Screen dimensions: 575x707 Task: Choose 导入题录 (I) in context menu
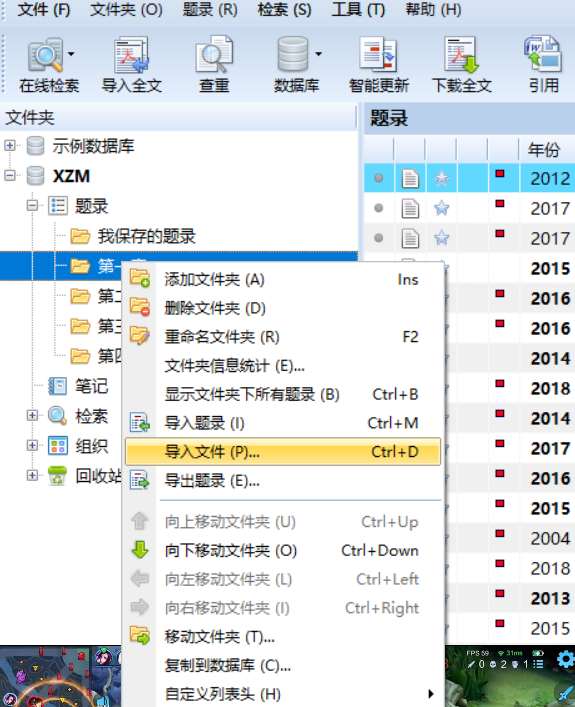pos(283,423)
